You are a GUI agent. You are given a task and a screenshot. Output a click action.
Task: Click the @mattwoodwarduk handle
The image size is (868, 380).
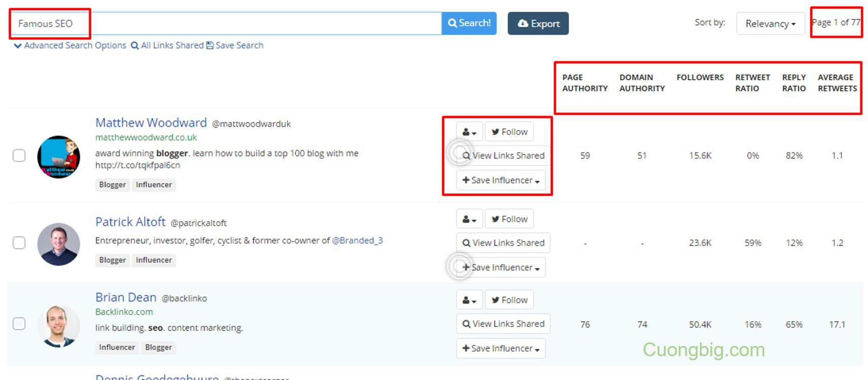click(x=251, y=124)
